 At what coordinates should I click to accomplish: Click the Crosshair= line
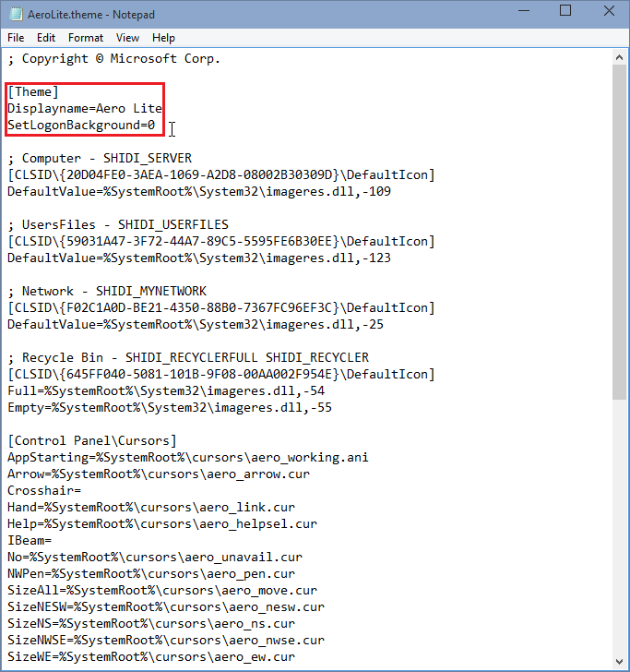pyautogui.click(x=44, y=490)
